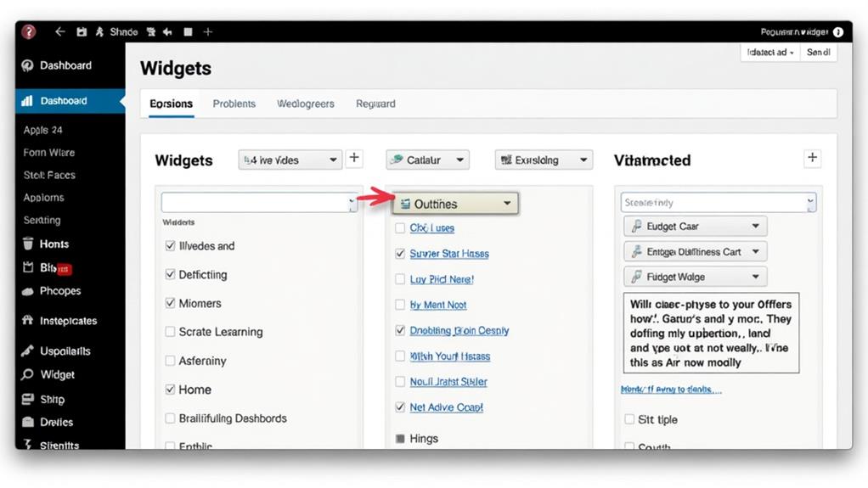Open Apple 24 in the sidebar

pos(42,130)
